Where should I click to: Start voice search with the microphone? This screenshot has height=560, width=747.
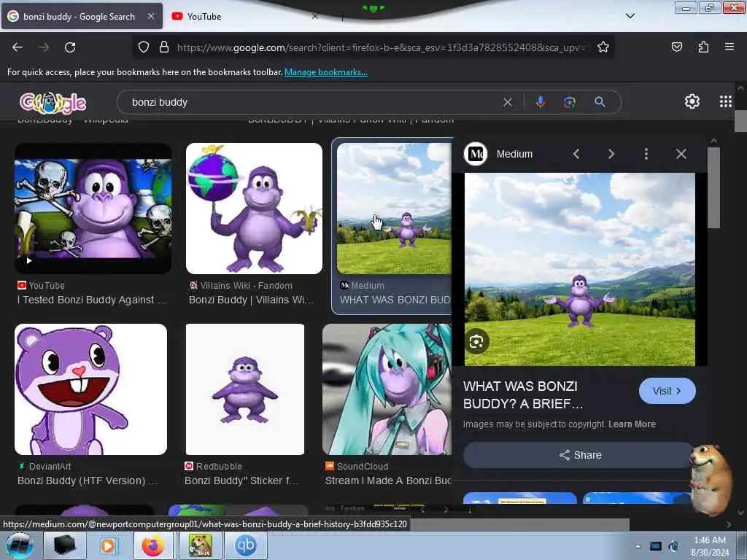point(541,102)
